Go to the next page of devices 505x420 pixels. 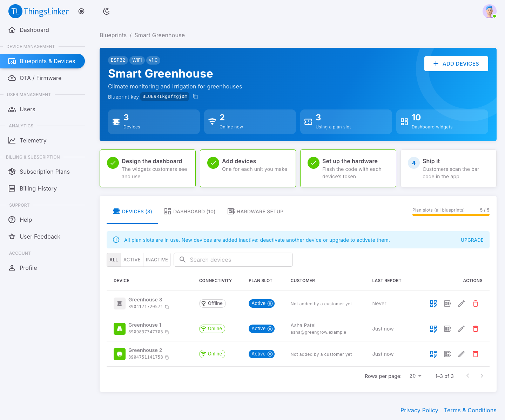pos(482,376)
